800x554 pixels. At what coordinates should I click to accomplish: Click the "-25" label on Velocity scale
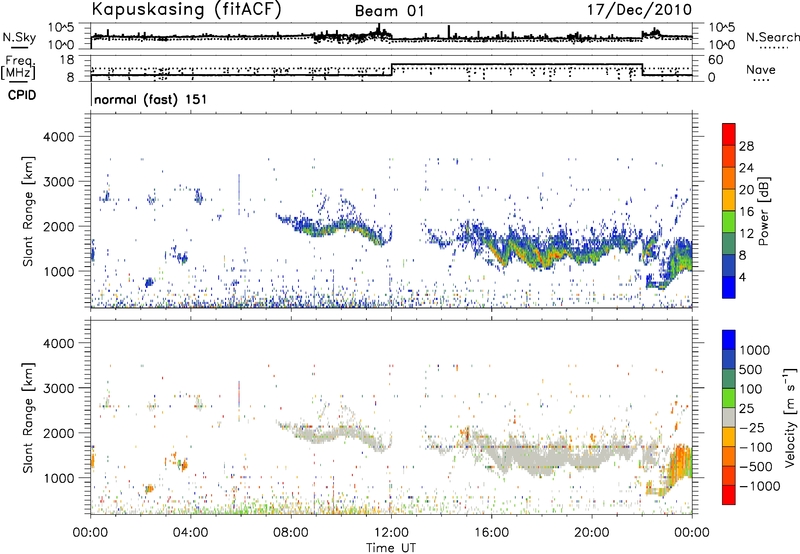coord(752,428)
